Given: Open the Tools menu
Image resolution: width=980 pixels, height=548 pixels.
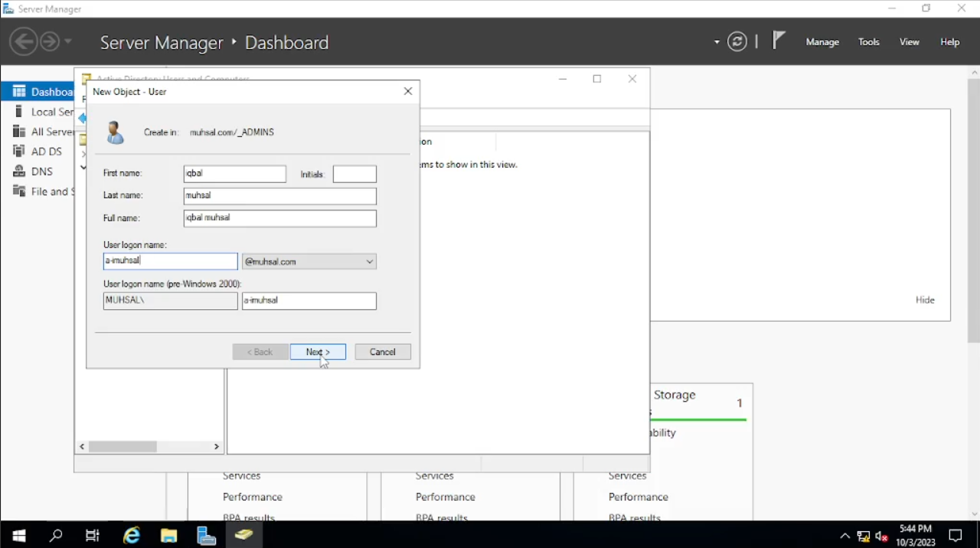Looking at the screenshot, I should [x=868, y=42].
